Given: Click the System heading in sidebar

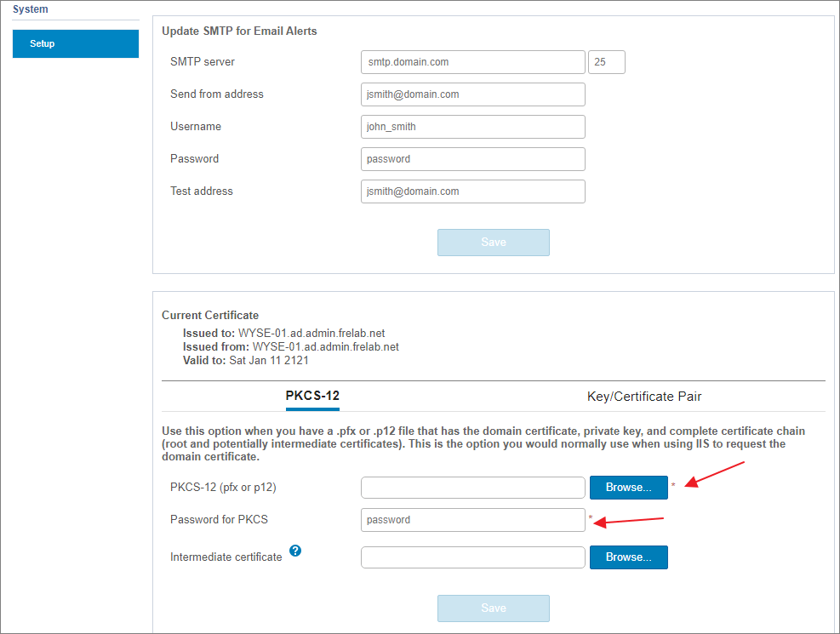Looking at the screenshot, I should tap(31, 9).
